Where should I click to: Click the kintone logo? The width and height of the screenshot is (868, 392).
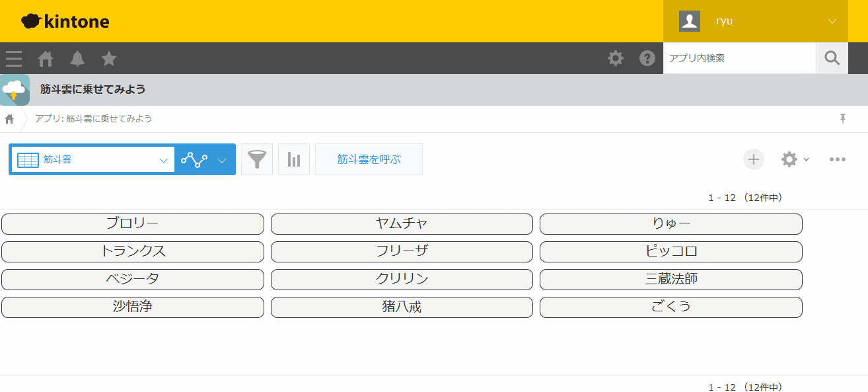click(x=65, y=21)
